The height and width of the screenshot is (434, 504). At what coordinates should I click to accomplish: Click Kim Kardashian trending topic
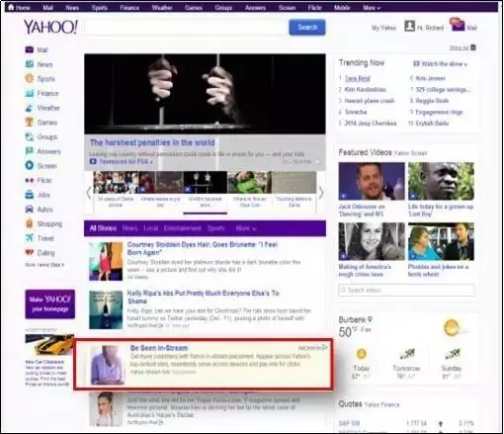365,89
